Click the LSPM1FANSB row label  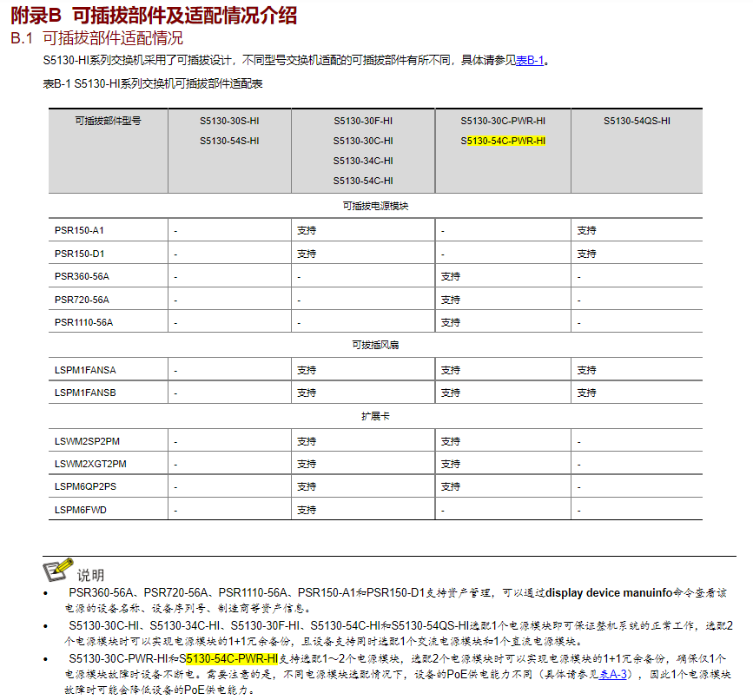85,393
